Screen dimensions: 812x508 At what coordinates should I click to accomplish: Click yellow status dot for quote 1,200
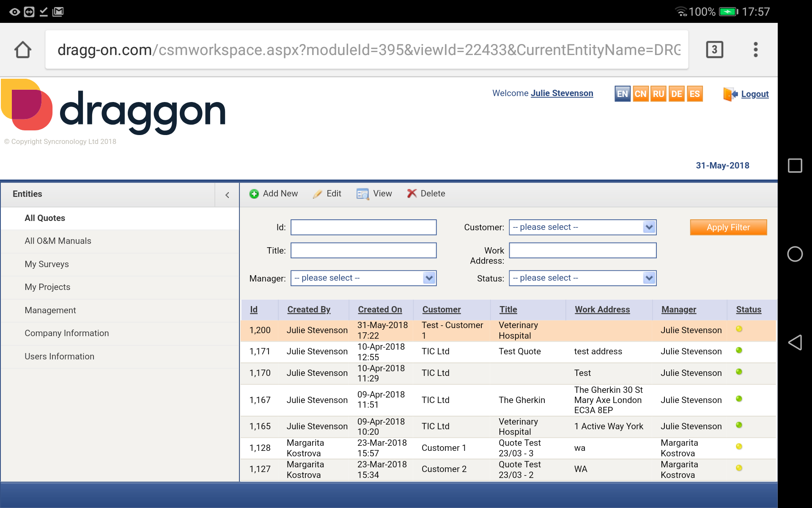click(739, 329)
